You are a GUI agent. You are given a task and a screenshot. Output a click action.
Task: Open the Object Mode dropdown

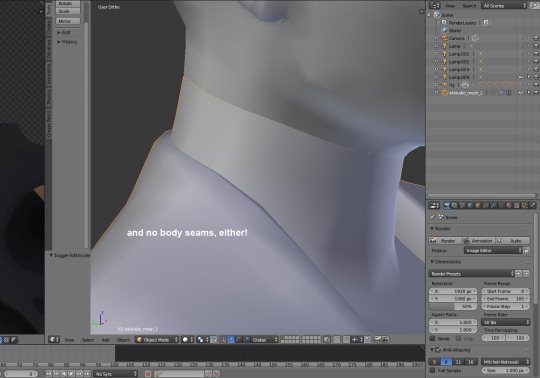[157, 340]
